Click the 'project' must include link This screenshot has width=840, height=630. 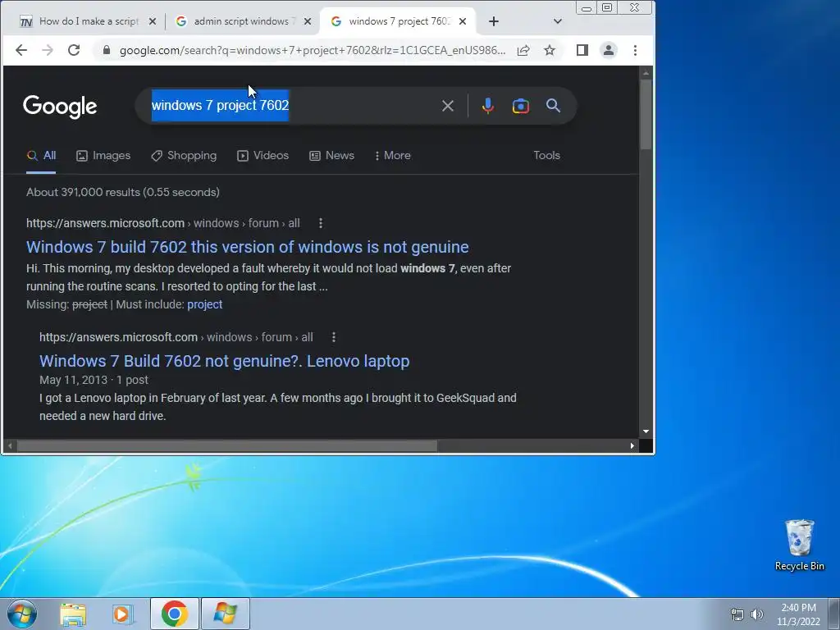(204, 304)
